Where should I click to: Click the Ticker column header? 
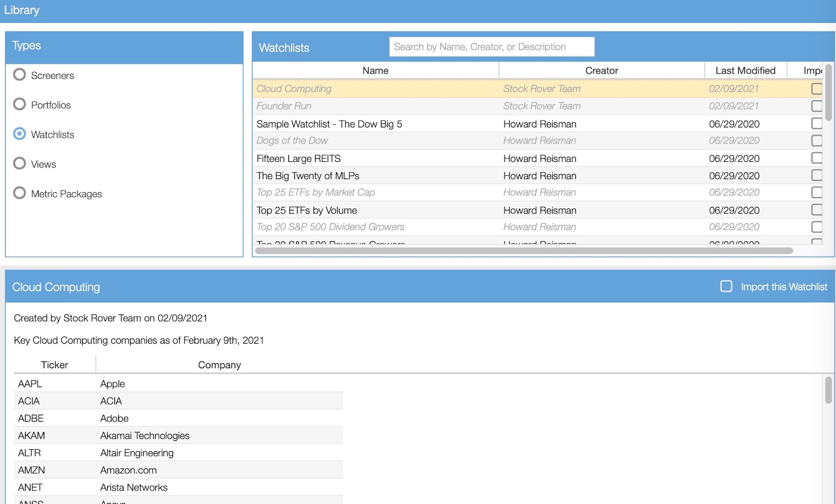pyautogui.click(x=54, y=365)
